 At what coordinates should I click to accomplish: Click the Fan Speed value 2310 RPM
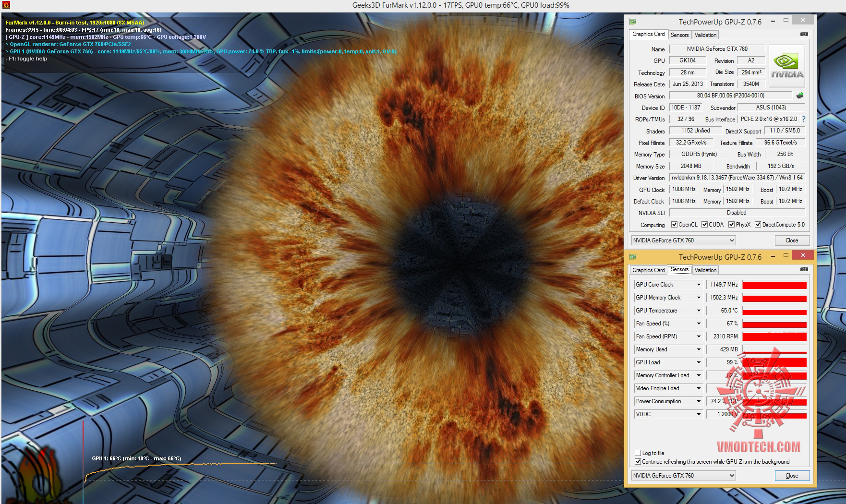tap(723, 336)
